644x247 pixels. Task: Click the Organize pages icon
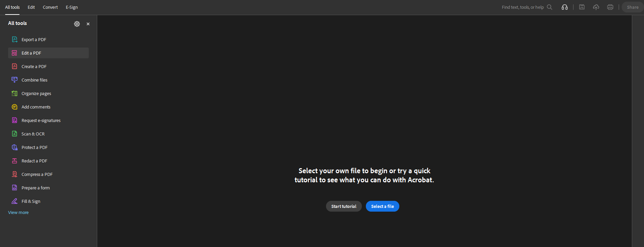[15, 93]
